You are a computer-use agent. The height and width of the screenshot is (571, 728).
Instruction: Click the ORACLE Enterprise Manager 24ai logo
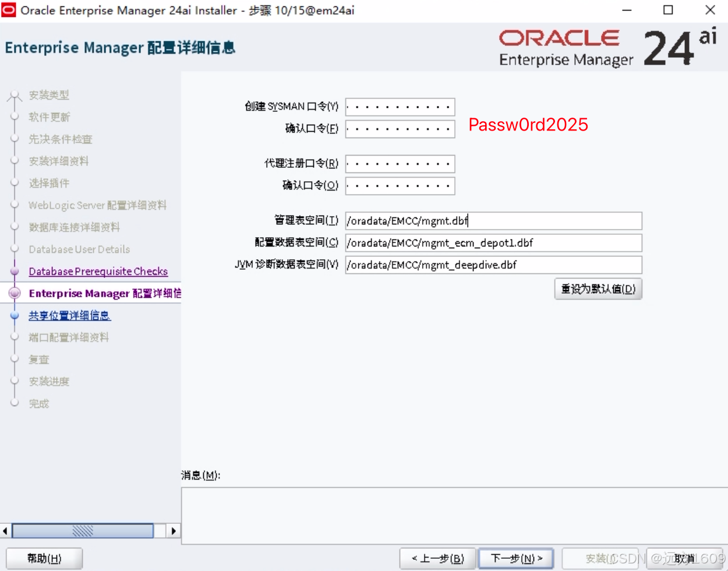pos(594,47)
